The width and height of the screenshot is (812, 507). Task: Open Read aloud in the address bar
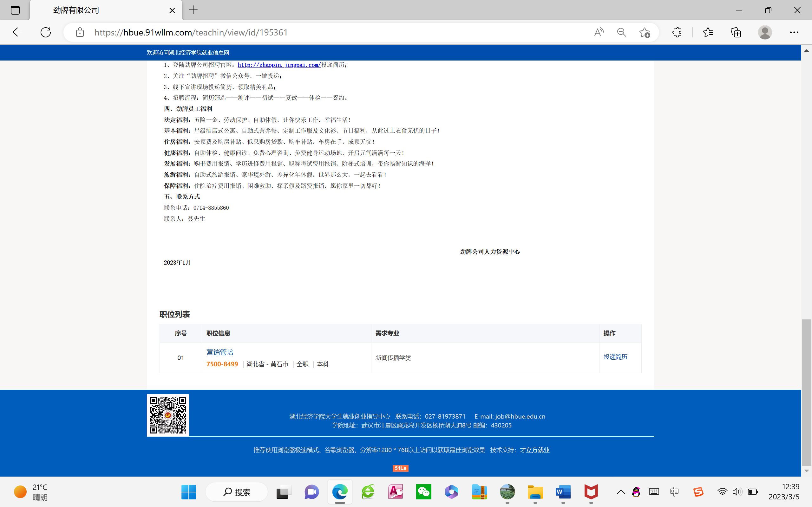pyautogui.click(x=599, y=32)
